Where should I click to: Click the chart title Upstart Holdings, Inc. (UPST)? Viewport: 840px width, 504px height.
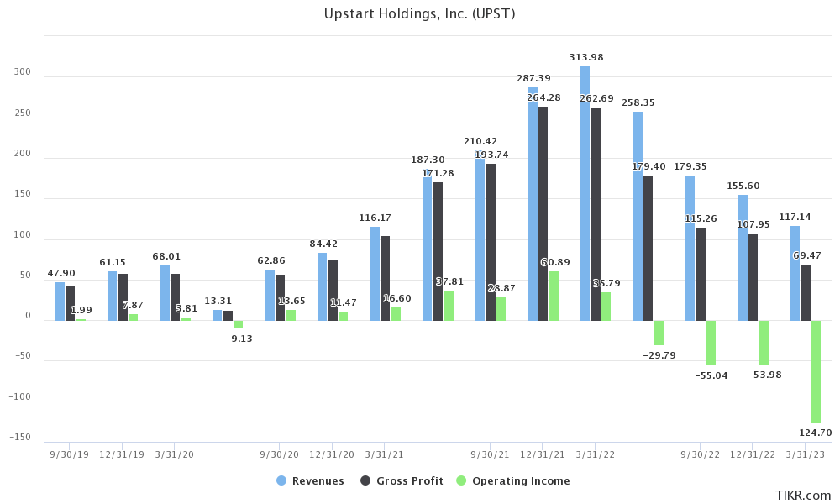(x=419, y=13)
